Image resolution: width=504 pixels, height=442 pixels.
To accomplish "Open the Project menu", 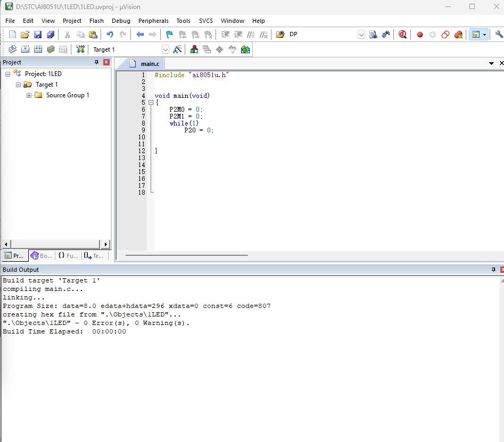I will [x=72, y=21].
